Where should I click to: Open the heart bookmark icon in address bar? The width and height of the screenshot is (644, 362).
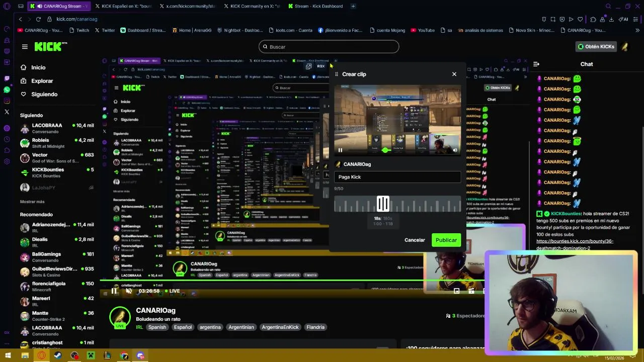coord(580,19)
